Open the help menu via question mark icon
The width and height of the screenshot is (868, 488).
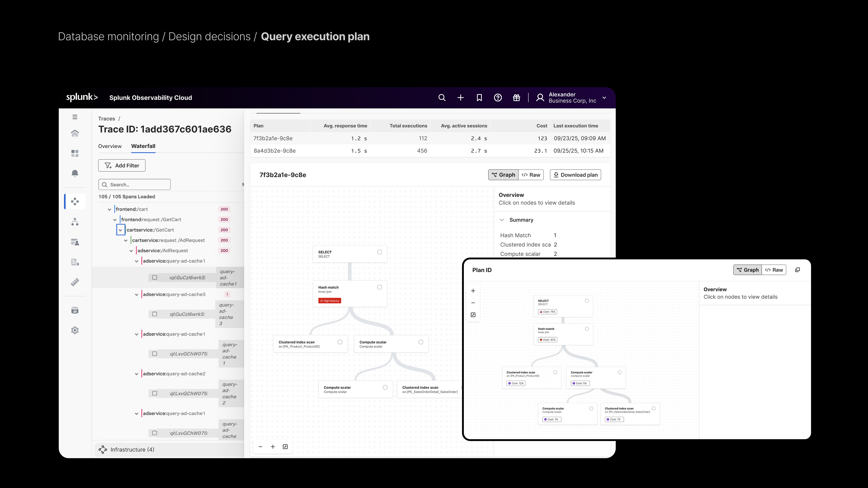(x=498, y=98)
